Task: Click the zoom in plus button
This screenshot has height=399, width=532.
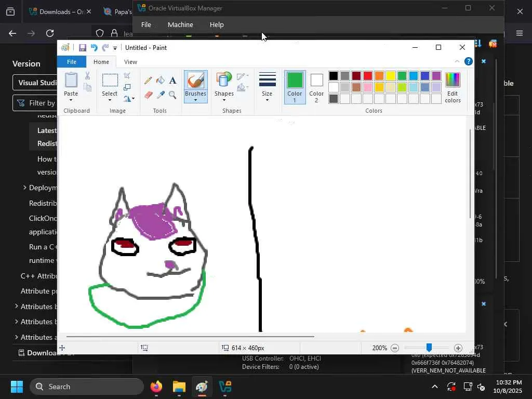Action: [x=458, y=348]
